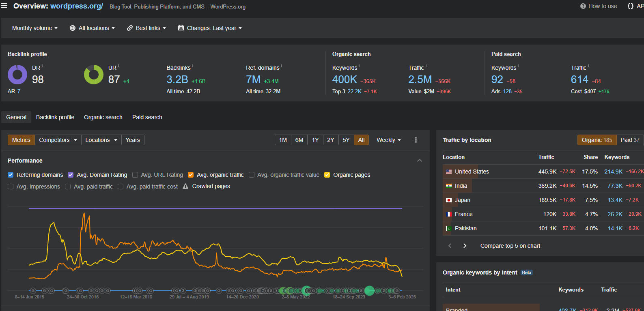The height and width of the screenshot is (311, 644).
Task: Click the UR donut chart icon
Action: click(x=94, y=75)
